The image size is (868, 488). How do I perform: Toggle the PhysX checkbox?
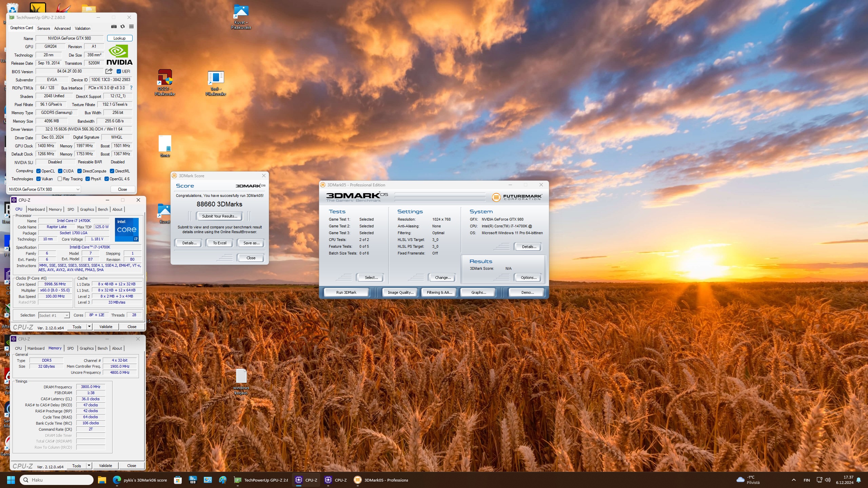pyautogui.click(x=87, y=179)
